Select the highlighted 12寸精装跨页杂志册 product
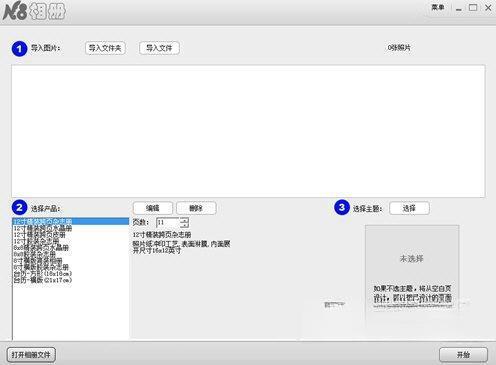The width and height of the screenshot is (496, 365). [x=71, y=221]
